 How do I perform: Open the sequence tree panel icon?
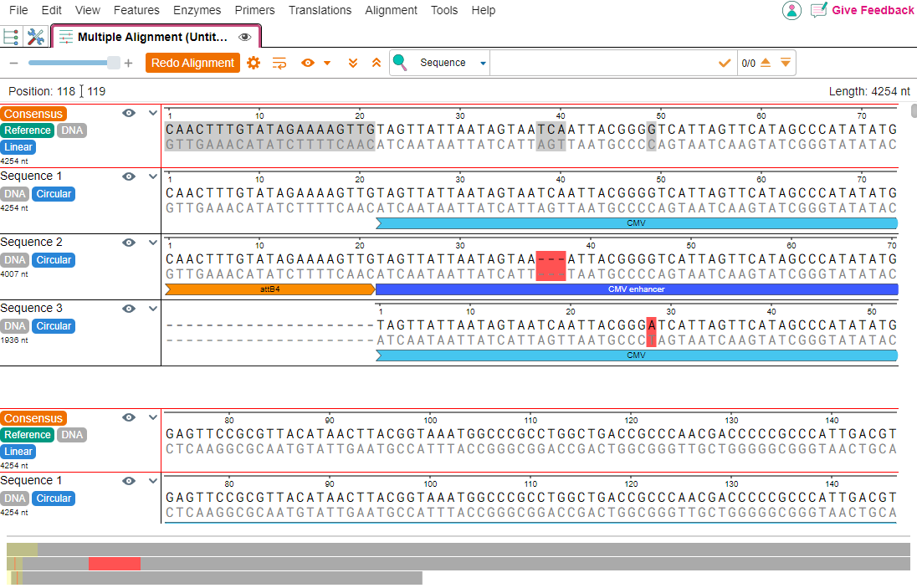coord(11,37)
